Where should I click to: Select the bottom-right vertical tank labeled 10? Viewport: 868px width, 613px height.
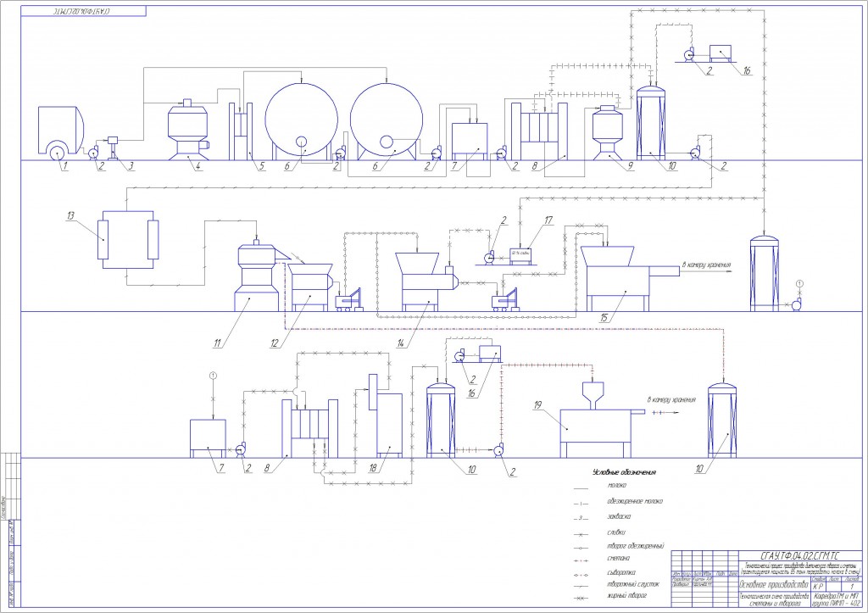coord(722,420)
